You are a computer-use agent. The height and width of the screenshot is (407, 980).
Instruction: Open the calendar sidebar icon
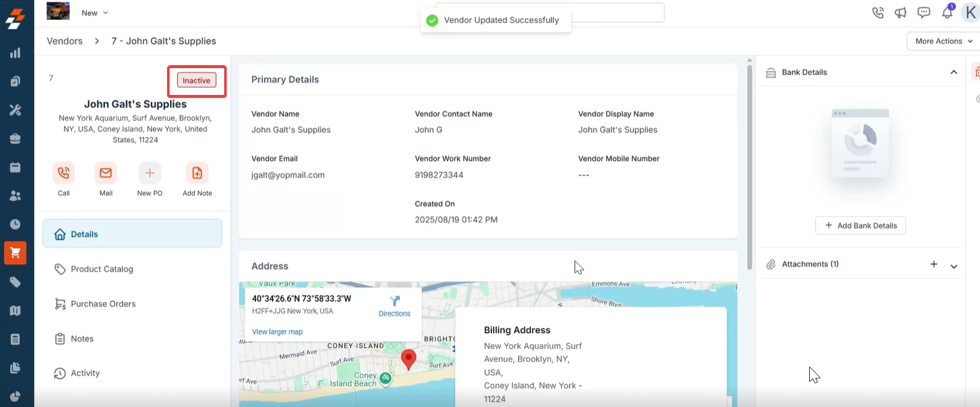click(x=16, y=167)
